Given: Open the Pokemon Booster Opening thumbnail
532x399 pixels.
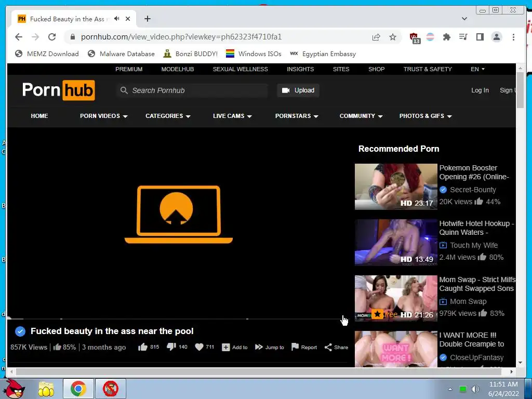Looking at the screenshot, I should [x=395, y=187].
